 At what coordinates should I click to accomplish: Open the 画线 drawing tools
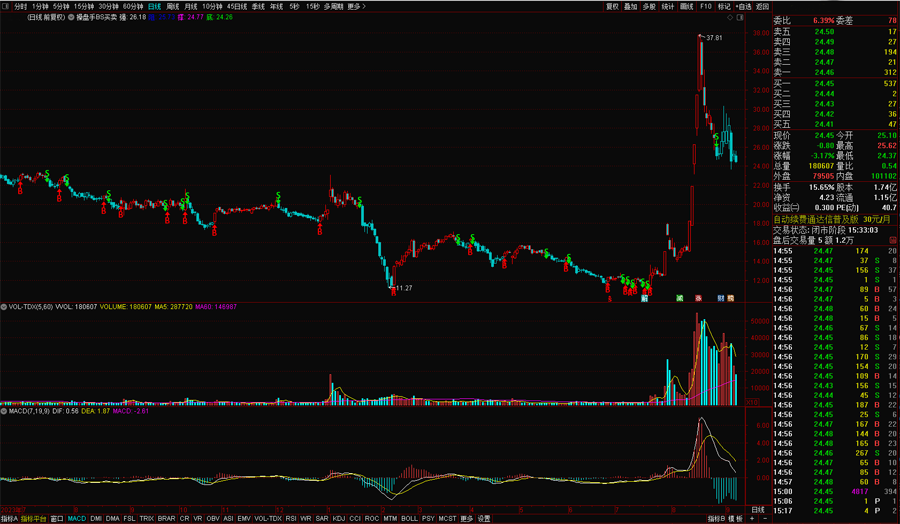tap(686, 6)
